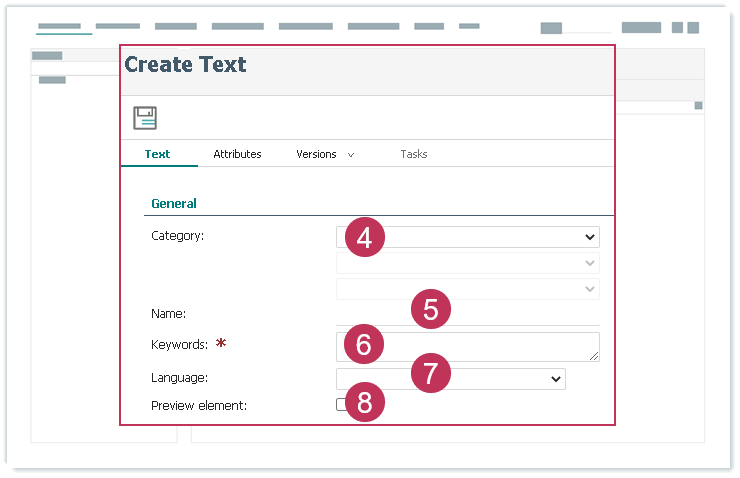This screenshot has width=740, height=478.
Task: Switch to the Attributes tab
Action: [x=237, y=154]
